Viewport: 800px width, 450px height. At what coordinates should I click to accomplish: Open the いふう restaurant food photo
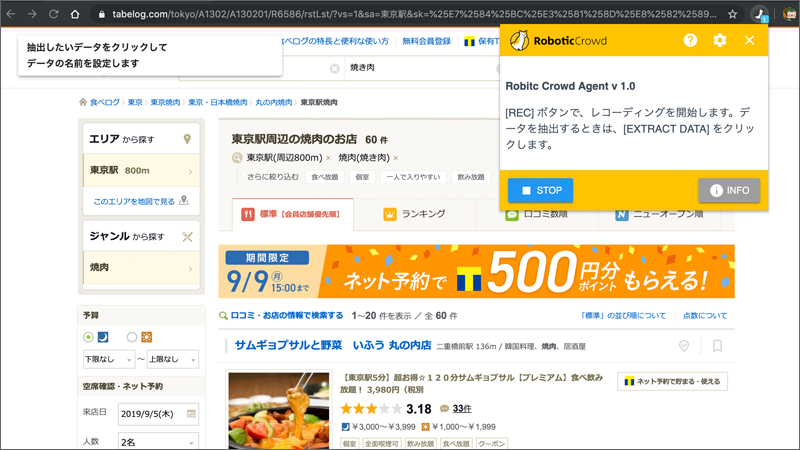point(279,411)
